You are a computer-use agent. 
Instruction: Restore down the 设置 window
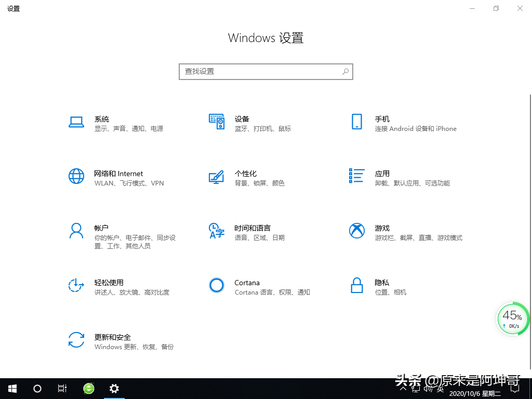coord(496,8)
